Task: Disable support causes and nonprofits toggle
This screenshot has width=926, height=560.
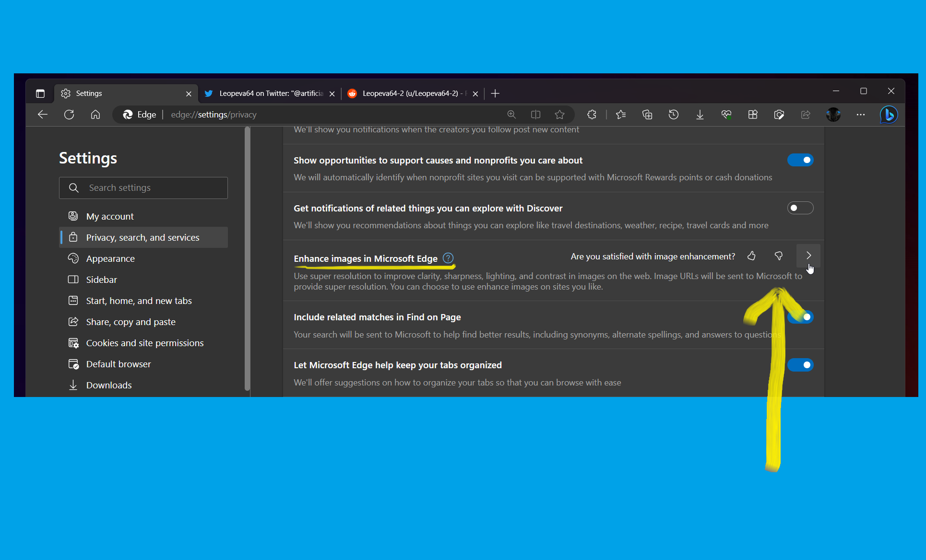Action: 800,160
